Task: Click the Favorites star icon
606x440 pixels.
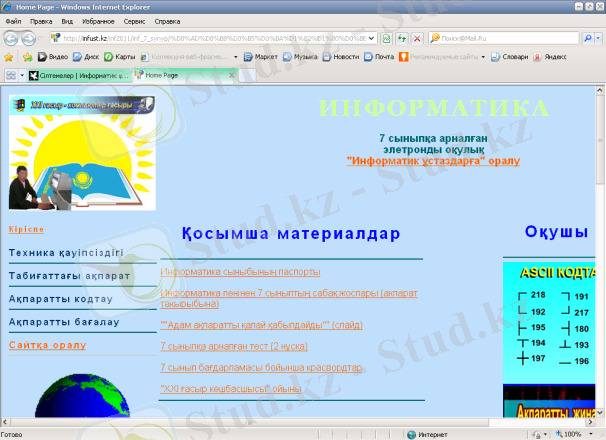Action: 9,57
